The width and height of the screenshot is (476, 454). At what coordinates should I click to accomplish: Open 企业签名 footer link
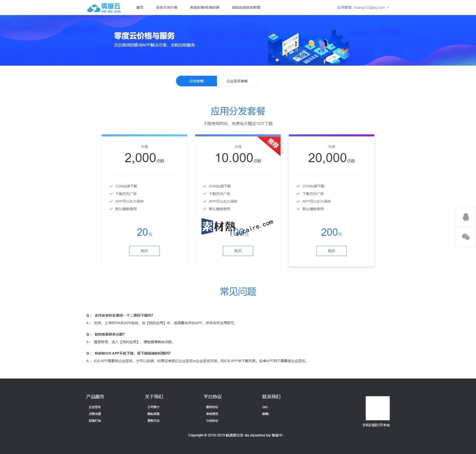point(95,407)
